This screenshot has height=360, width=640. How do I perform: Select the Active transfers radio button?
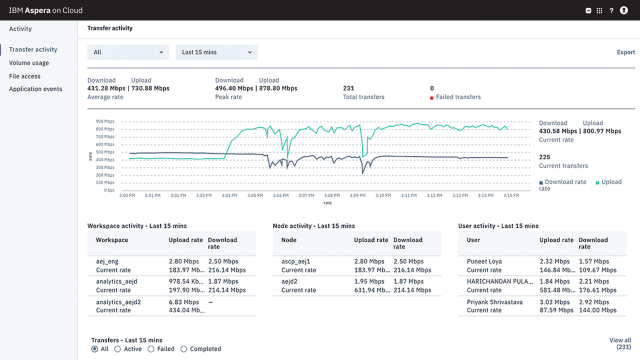point(118,349)
